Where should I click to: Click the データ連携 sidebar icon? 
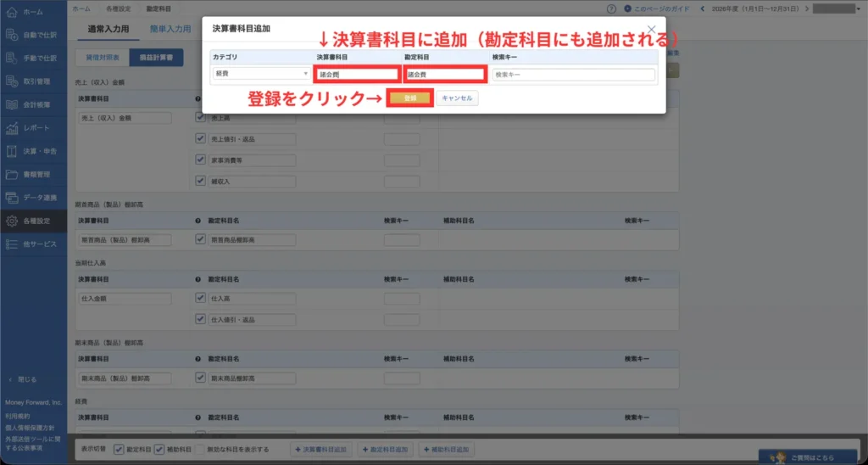pyautogui.click(x=12, y=198)
